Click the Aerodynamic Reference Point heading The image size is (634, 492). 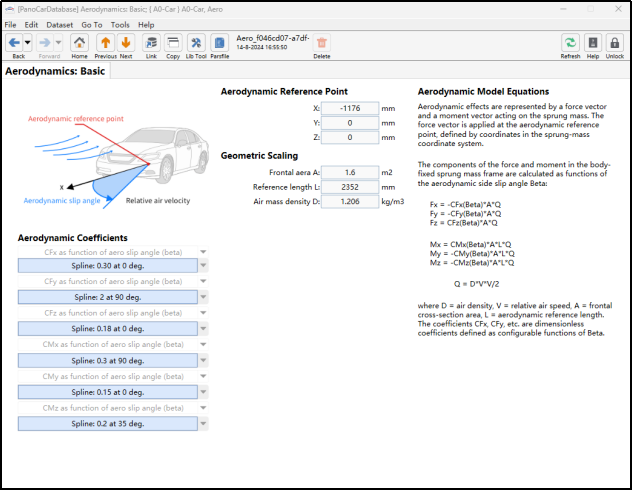(x=284, y=92)
